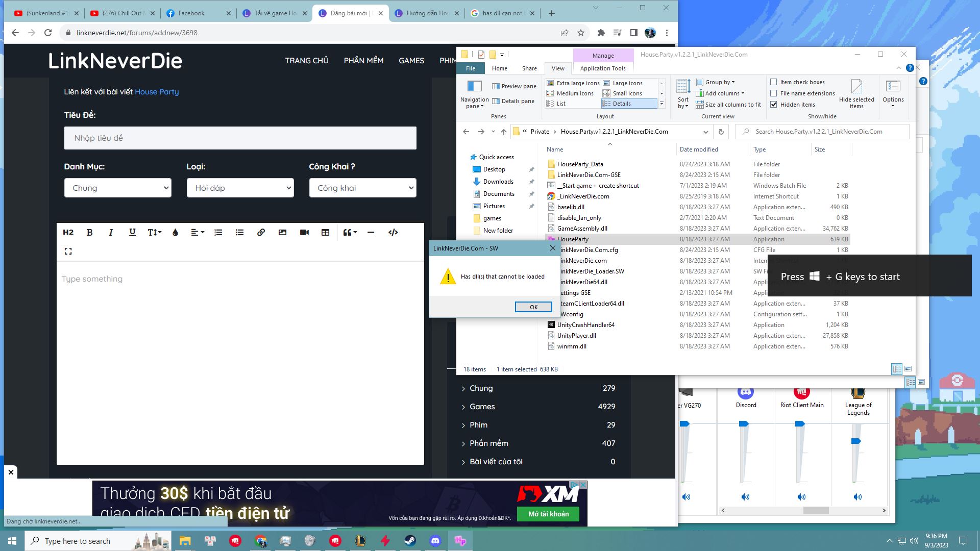Insert a link with the chain icon
The height and width of the screenshot is (551, 980).
point(261,233)
